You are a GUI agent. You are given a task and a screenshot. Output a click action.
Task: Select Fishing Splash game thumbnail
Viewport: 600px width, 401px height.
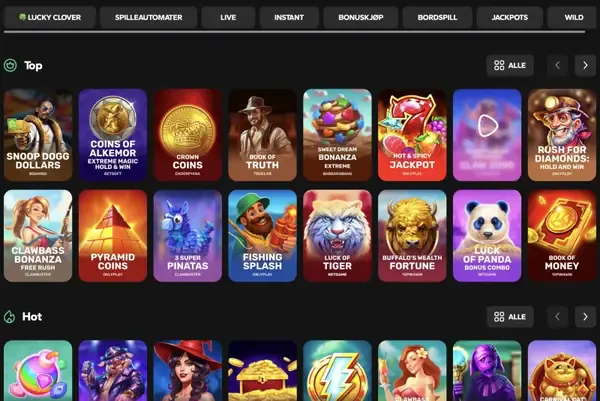point(262,236)
